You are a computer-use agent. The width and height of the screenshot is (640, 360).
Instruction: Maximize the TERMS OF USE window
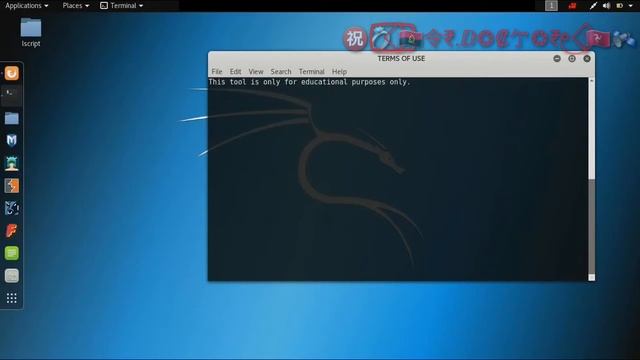[572, 58]
